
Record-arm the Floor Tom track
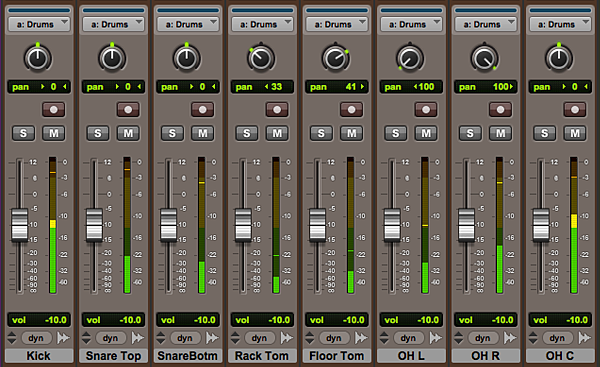pos(351,110)
